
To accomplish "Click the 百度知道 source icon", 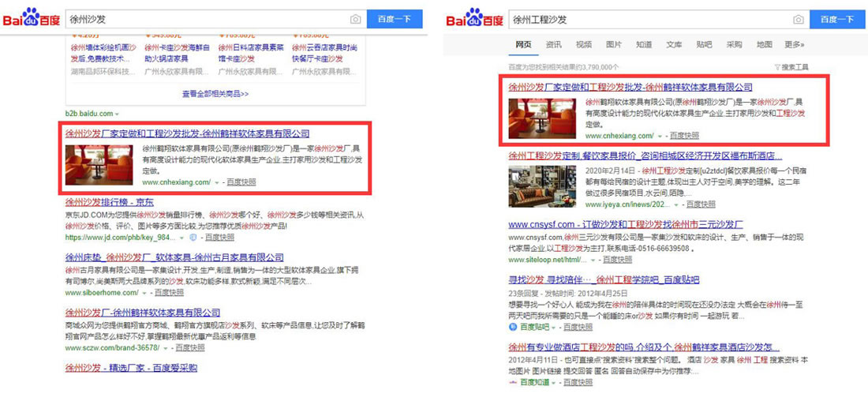I will point(513,384).
